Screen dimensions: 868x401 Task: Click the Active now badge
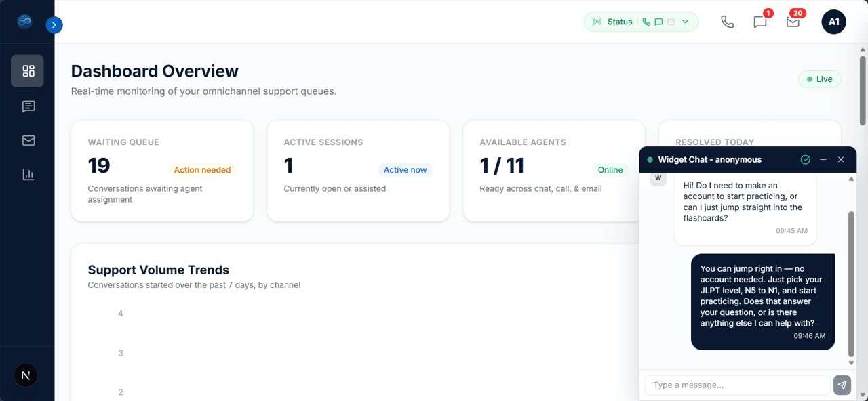coord(405,170)
